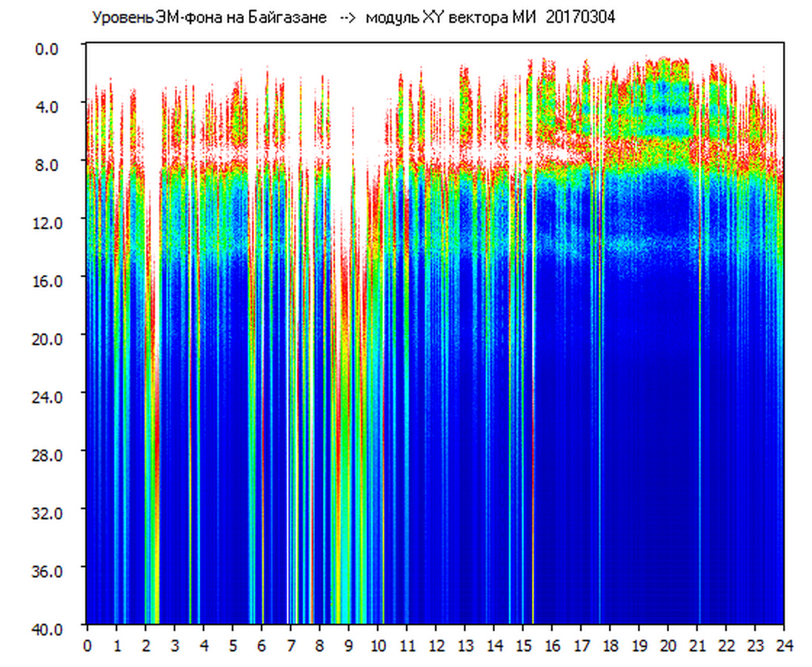Screen dimensions: 812x667
Task: Click the Y-axis label '4.0'
Action: [x=47, y=107]
